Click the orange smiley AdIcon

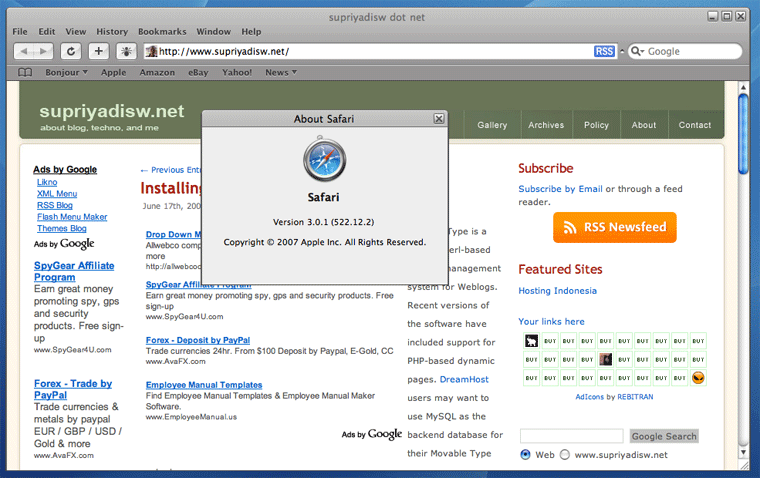pos(698,378)
